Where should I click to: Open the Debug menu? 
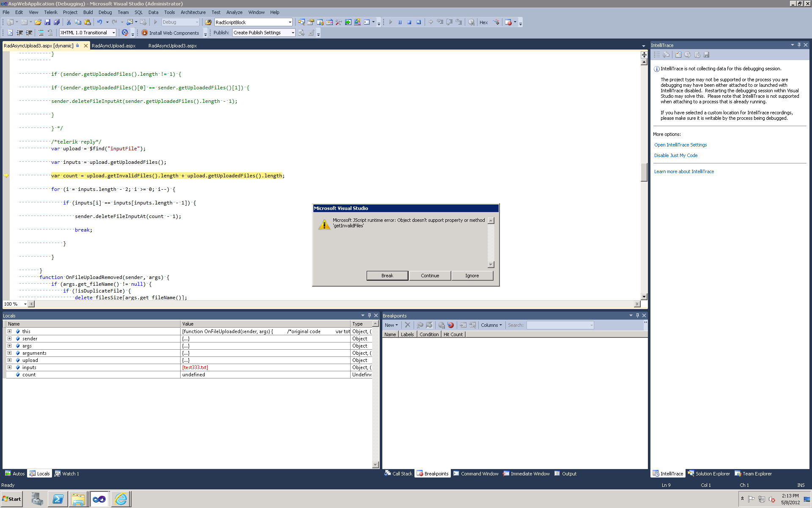click(x=105, y=12)
